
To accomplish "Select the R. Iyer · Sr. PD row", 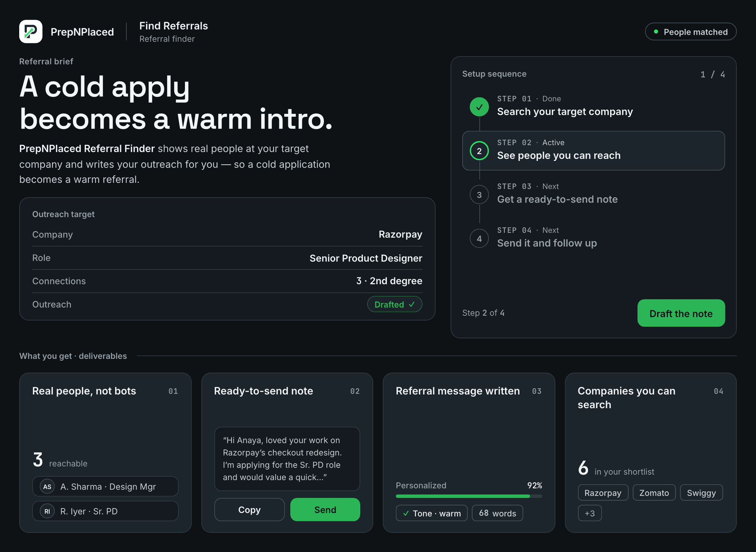I will pos(105,511).
